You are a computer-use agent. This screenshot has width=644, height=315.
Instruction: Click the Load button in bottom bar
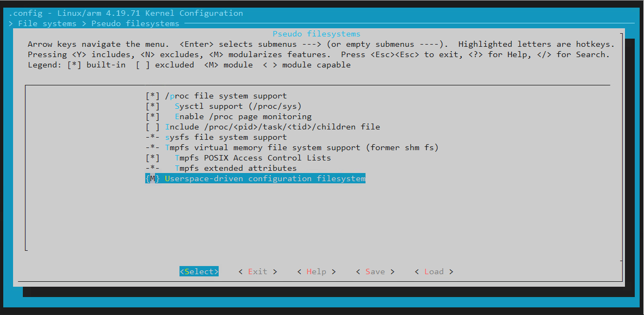coord(434,271)
